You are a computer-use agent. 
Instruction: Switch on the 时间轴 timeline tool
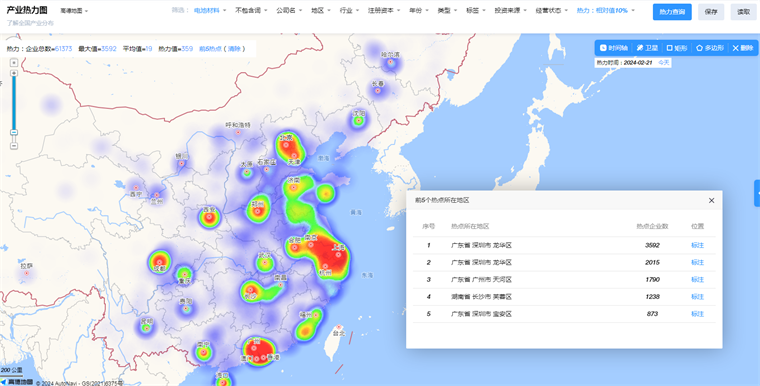click(x=614, y=48)
